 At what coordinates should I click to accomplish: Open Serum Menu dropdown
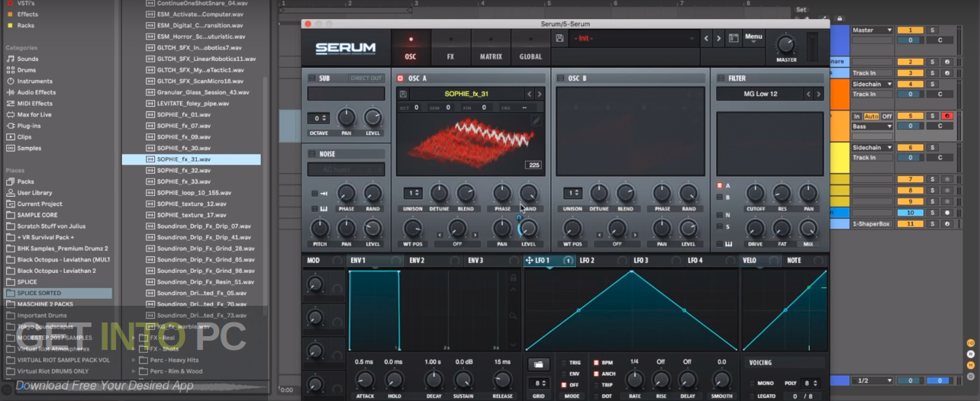coord(753,37)
